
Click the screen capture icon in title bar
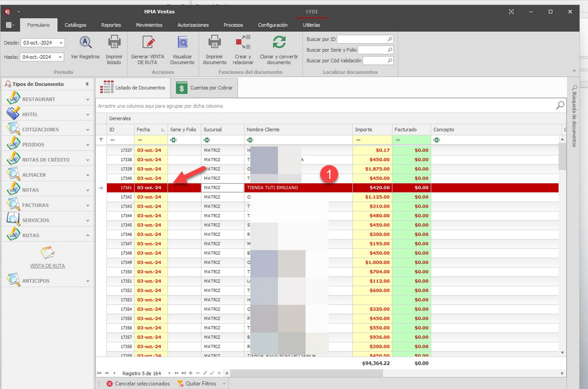pyautogui.click(x=511, y=11)
